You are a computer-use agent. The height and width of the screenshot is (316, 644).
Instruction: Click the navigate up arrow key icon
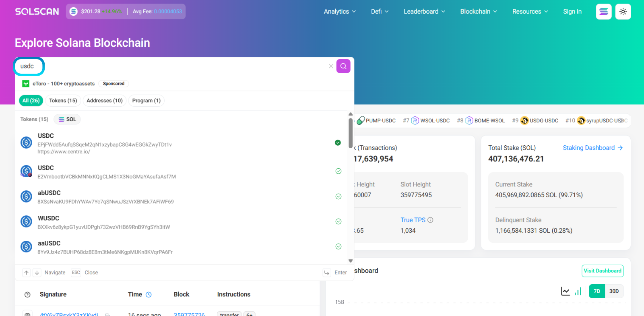point(26,273)
